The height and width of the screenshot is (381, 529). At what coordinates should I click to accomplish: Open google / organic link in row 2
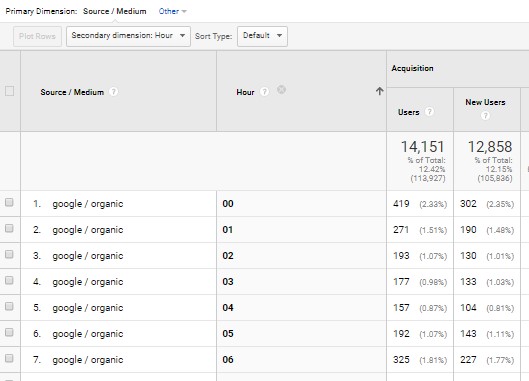(x=88, y=230)
